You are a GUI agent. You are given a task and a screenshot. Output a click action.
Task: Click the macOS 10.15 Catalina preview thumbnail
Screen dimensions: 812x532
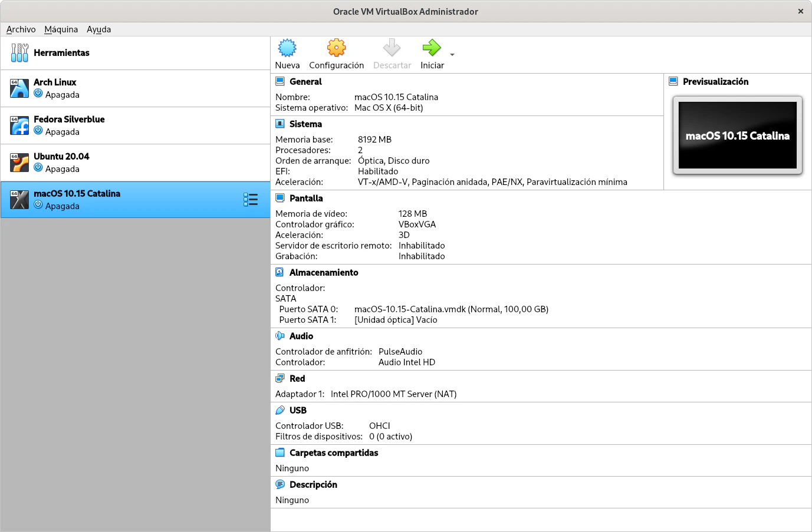click(x=737, y=136)
